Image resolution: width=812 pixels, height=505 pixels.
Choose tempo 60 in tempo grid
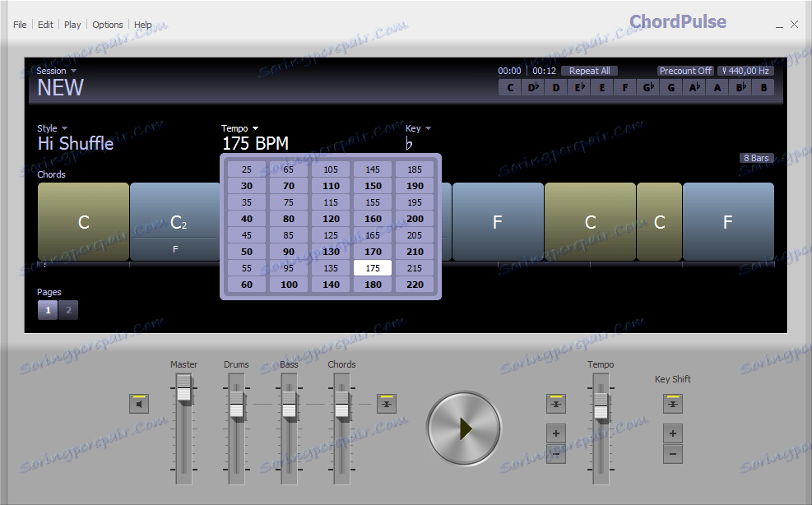point(247,285)
